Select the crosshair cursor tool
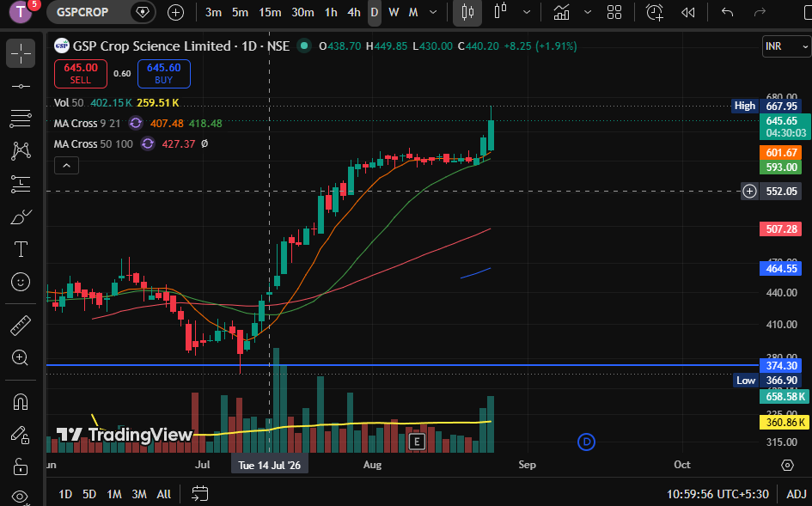The image size is (812, 506). pos(21,53)
